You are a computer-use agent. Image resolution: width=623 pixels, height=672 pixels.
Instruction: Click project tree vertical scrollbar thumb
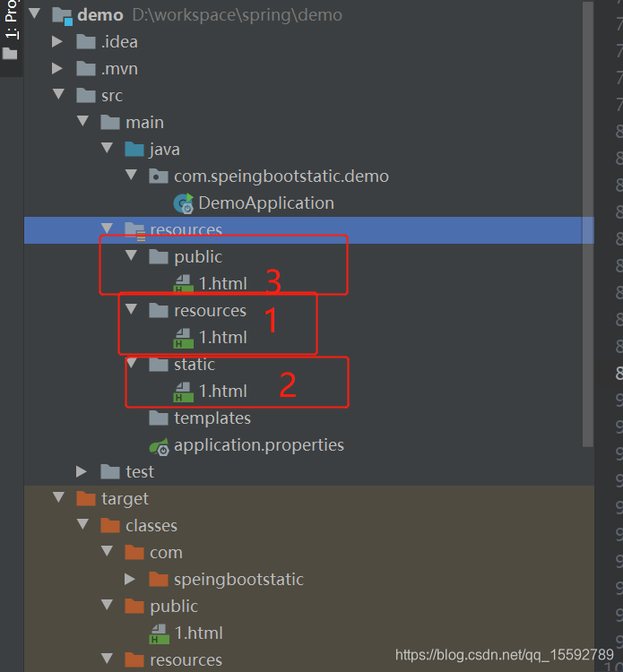[588, 224]
